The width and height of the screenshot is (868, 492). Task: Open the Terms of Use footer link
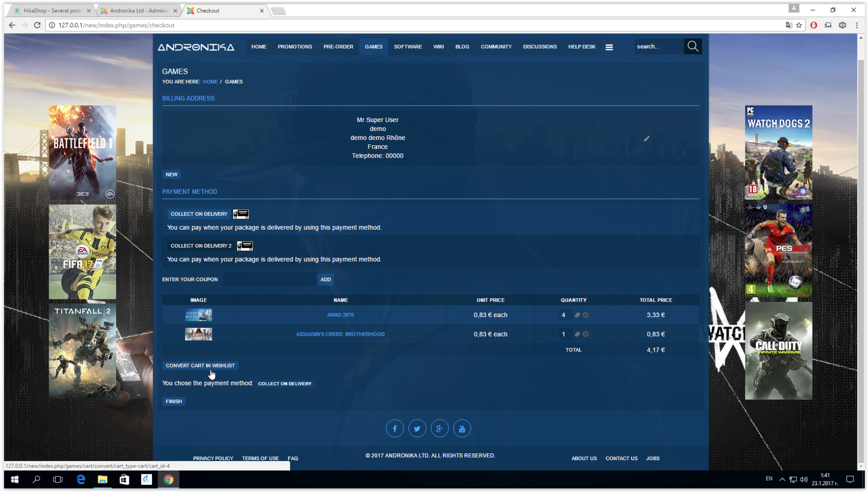point(260,459)
